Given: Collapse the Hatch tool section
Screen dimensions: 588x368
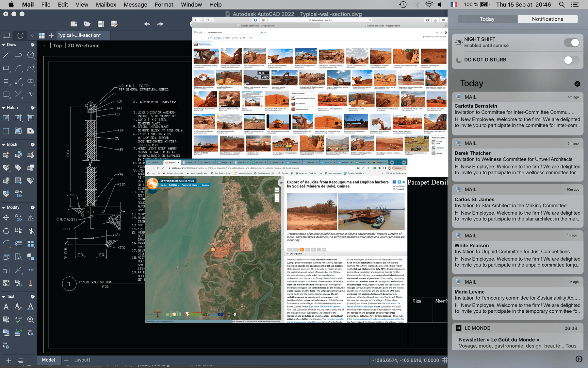Looking at the screenshot, I should pos(4,108).
